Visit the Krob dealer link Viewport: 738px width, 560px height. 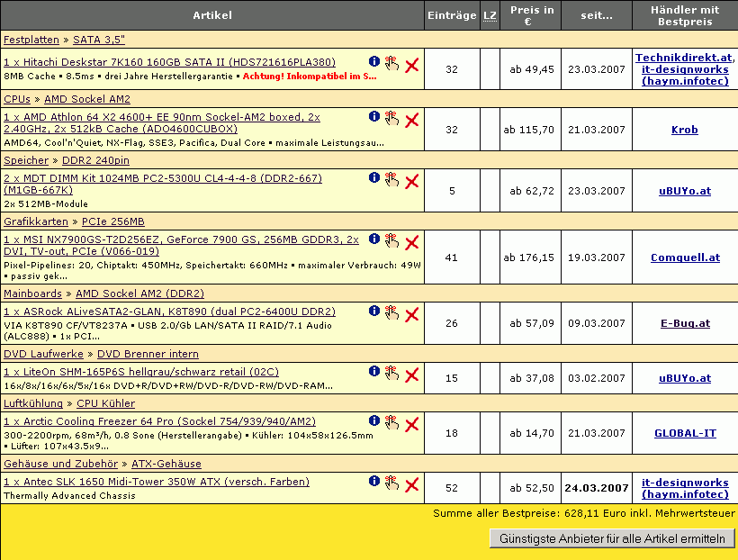coord(685,130)
